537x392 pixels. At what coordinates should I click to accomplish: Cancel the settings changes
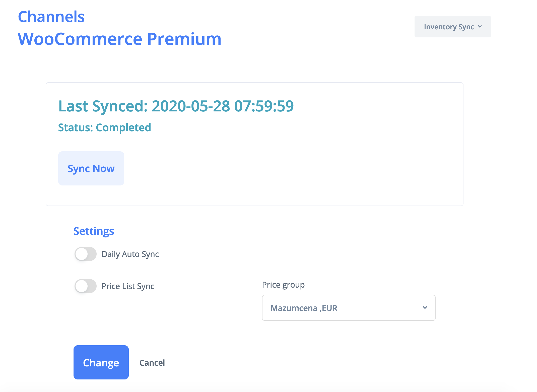[152, 363]
